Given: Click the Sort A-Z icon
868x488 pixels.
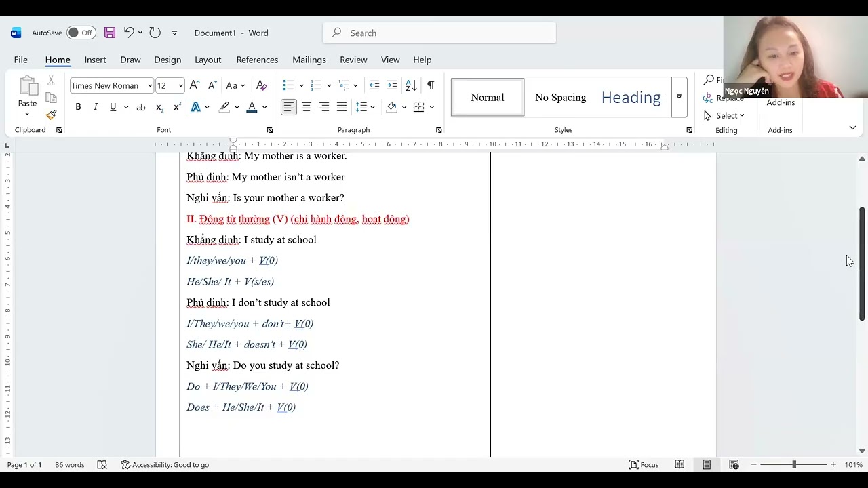Looking at the screenshot, I should coord(411,85).
